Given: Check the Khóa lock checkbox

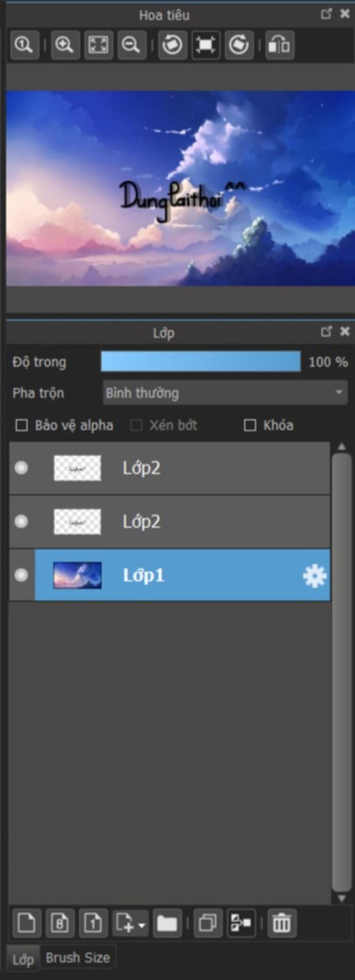Looking at the screenshot, I should [x=250, y=425].
